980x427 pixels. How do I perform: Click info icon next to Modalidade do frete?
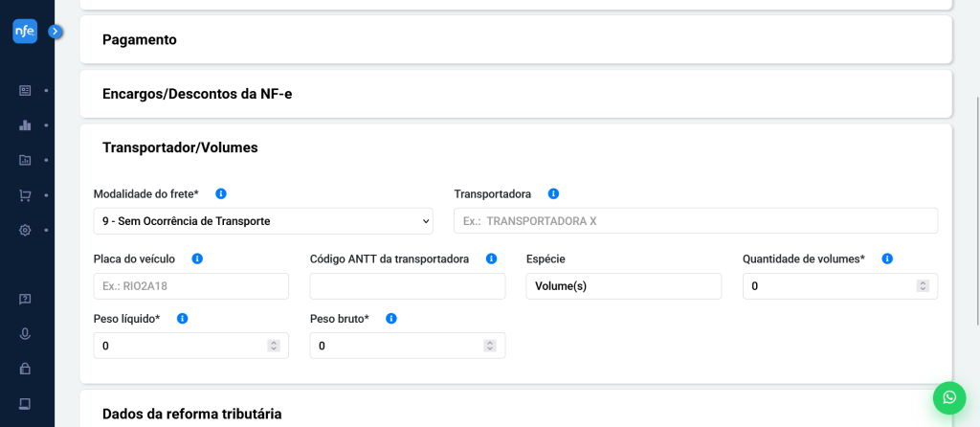pos(221,194)
